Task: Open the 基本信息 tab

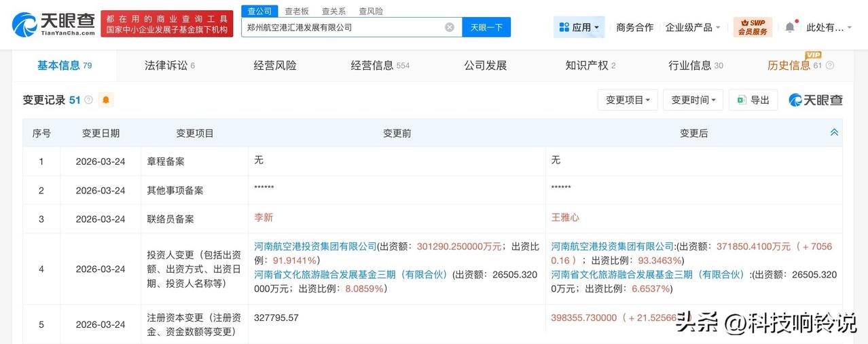Action: [64, 66]
